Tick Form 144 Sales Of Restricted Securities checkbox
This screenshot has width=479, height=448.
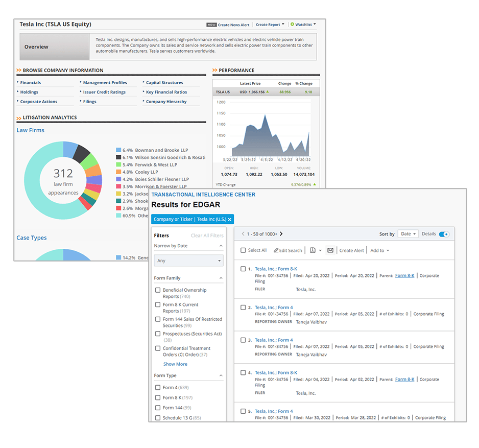(x=158, y=319)
